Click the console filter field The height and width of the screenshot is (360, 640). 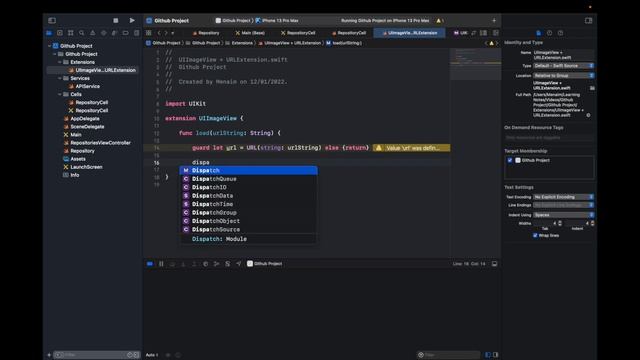(x=448, y=355)
